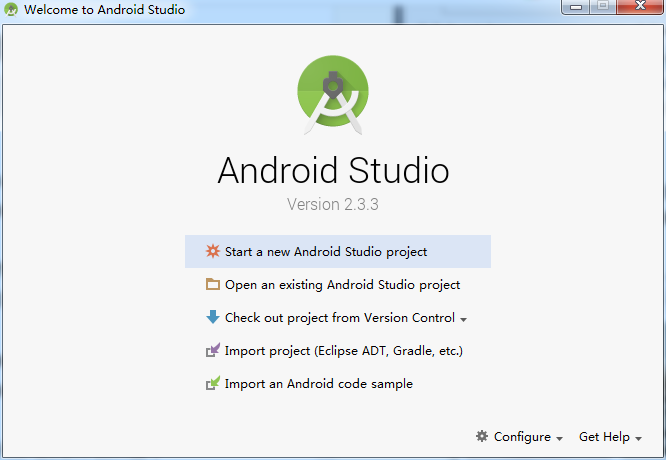This screenshot has height=460, width=666.
Task: Check out project from Version Control
Action: [x=338, y=318]
